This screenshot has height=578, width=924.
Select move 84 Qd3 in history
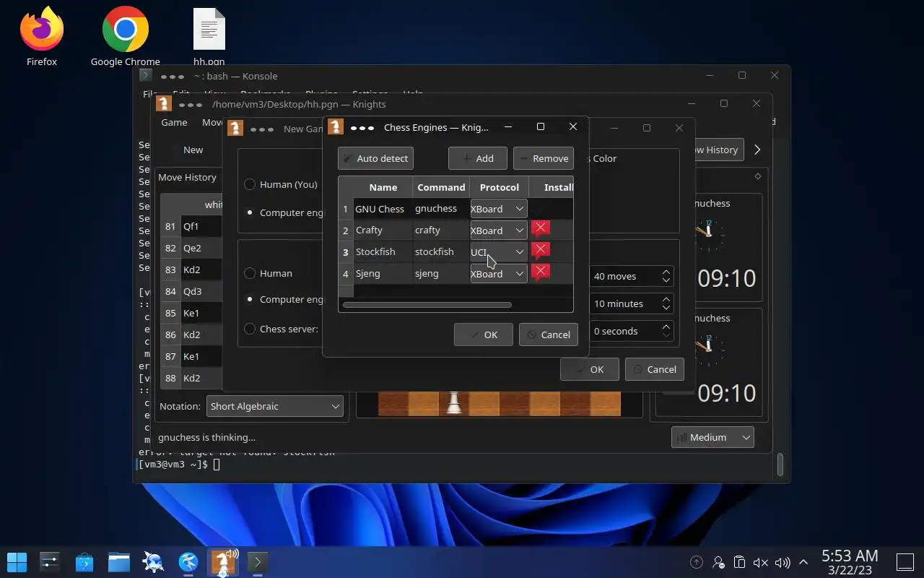[x=201, y=291]
